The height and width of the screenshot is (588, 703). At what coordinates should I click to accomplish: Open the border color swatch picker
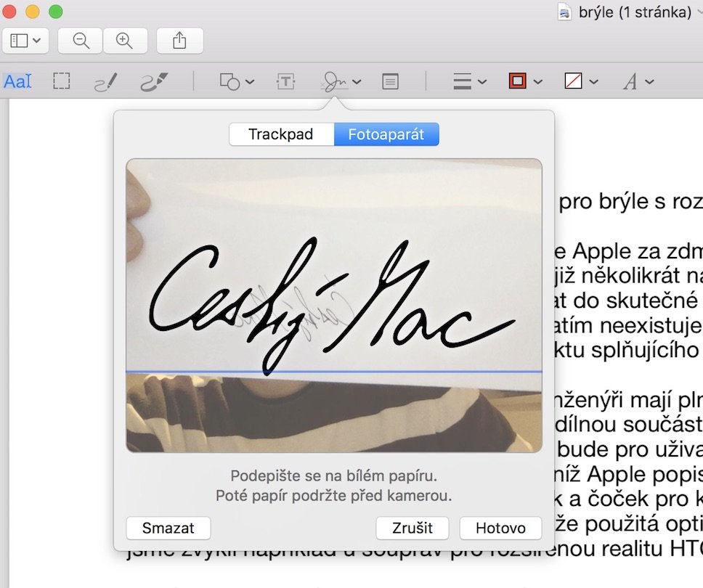(526, 82)
